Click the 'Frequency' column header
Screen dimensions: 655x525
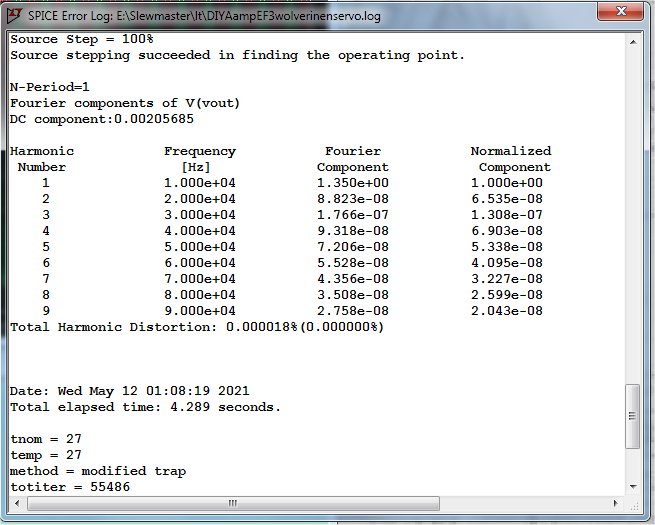(200, 151)
